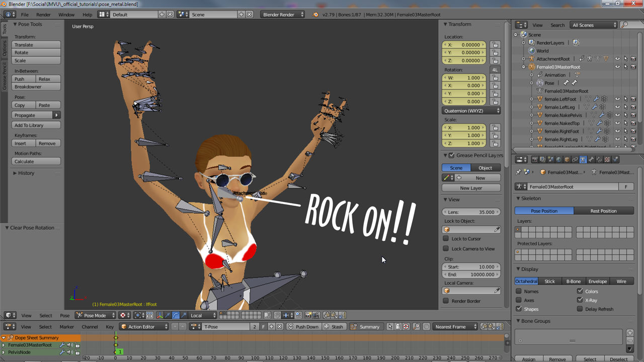Click the render camera icon for female.NakedTop
Viewport: 644px width, 362px height.
[x=633, y=123]
